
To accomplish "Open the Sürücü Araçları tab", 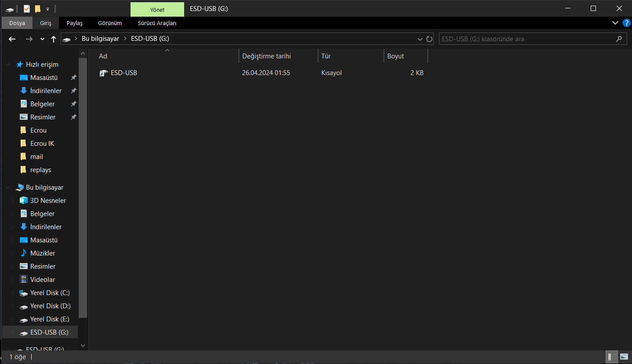I will click(x=157, y=23).
